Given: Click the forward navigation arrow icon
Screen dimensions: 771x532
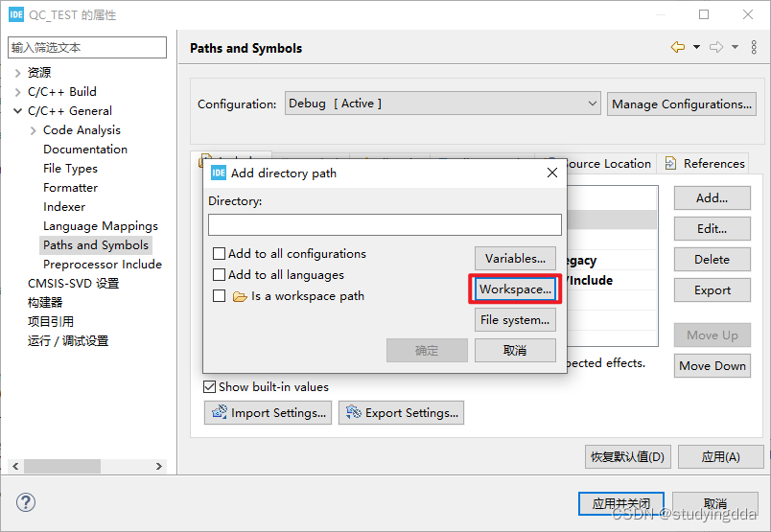Looking at the screenshot, I should (x=716, y=47).
